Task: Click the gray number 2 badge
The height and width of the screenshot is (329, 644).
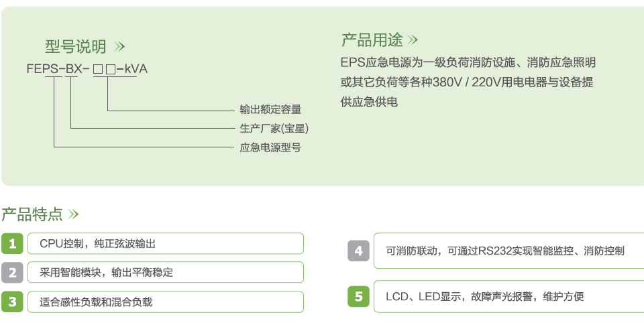Action: click(12, 273)
